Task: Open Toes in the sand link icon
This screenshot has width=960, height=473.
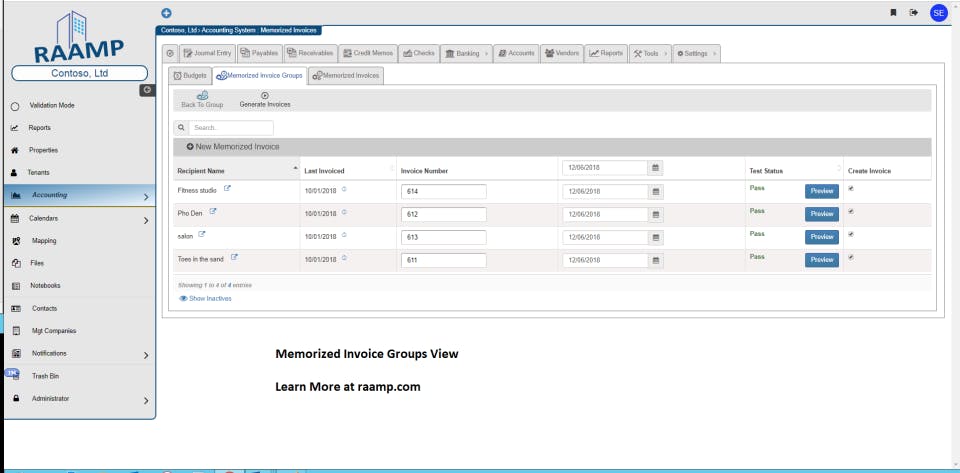Action: 234,258
